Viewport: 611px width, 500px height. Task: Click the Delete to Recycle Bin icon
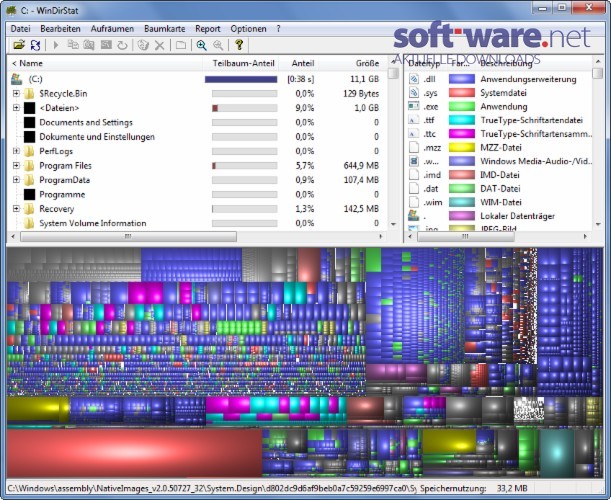coord(143,45)
